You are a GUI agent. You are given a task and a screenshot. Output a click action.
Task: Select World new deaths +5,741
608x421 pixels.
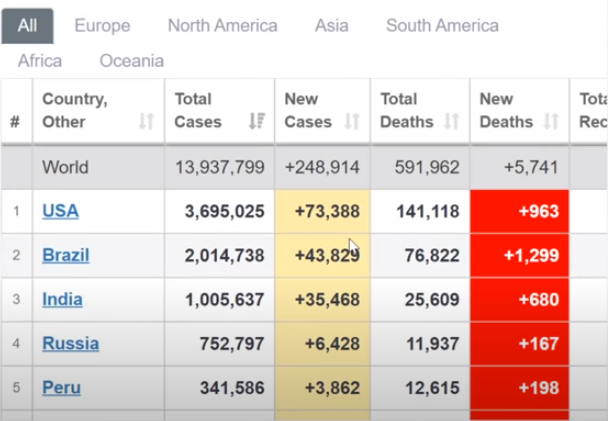(x=531, y=167)
